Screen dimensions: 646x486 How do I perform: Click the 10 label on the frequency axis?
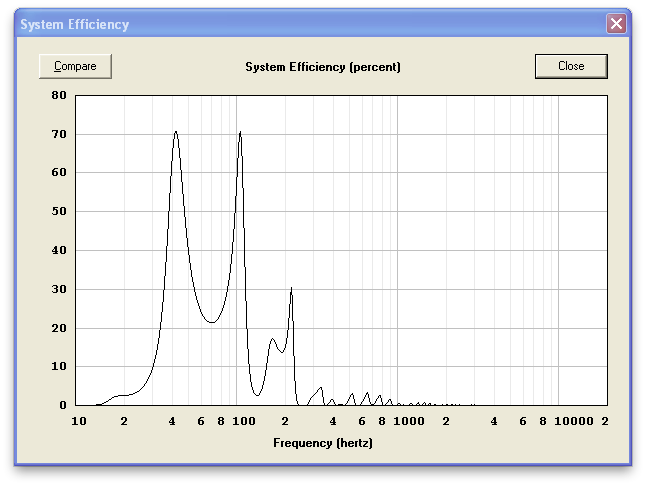(x=79, y=421)
